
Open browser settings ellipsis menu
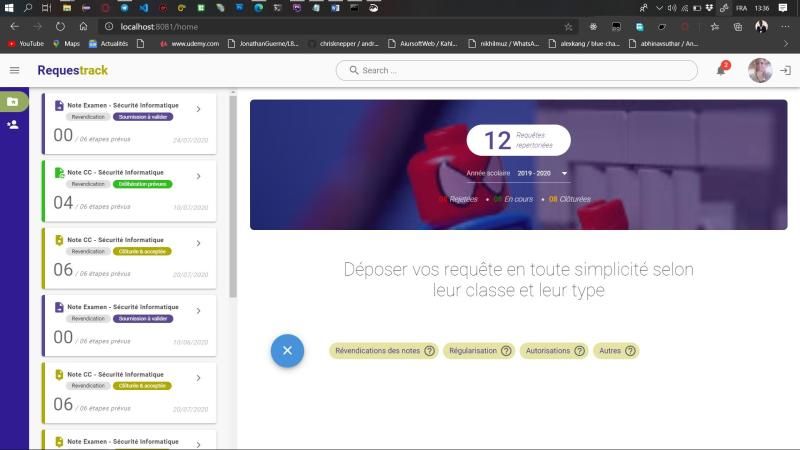785,27
